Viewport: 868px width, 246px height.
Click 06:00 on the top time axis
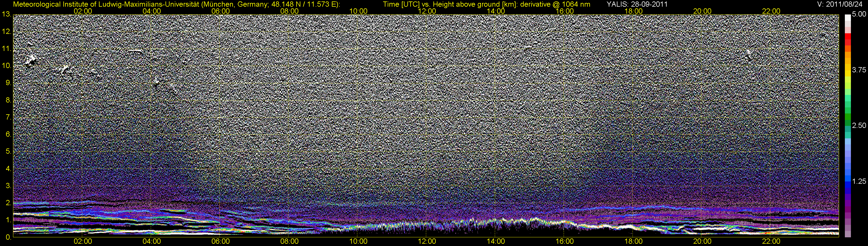click(x=220, y=11)
